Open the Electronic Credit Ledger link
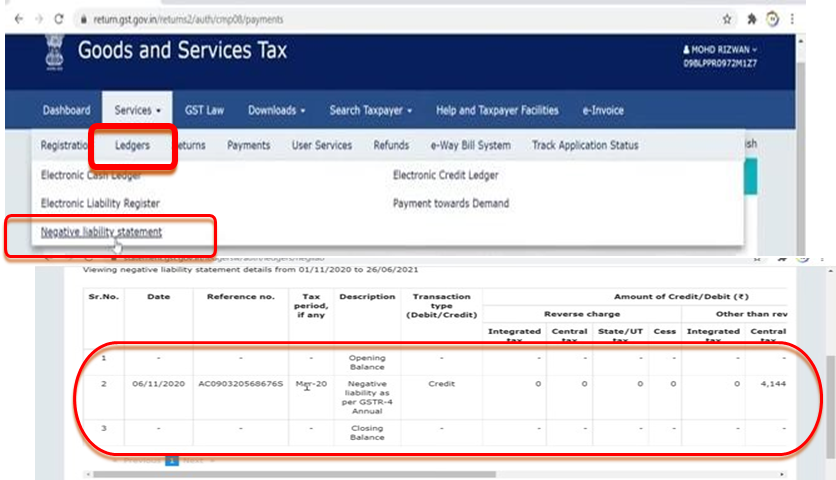 pos(445,175)
